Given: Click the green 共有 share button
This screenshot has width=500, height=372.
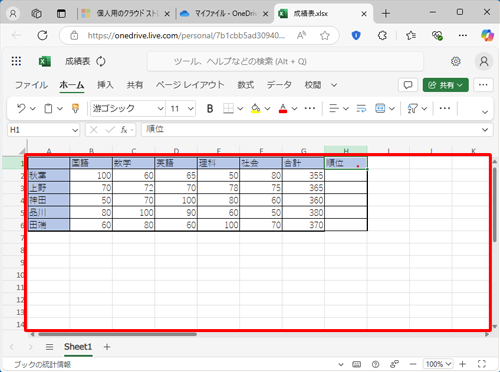Looking at the screenshot, I should 445,85.
